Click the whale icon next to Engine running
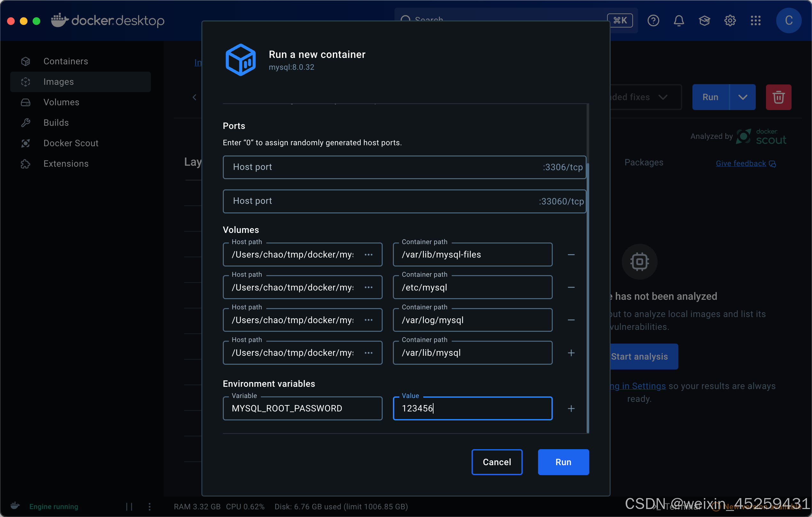Viewport: 812px width, 517px height. [15, 506]
